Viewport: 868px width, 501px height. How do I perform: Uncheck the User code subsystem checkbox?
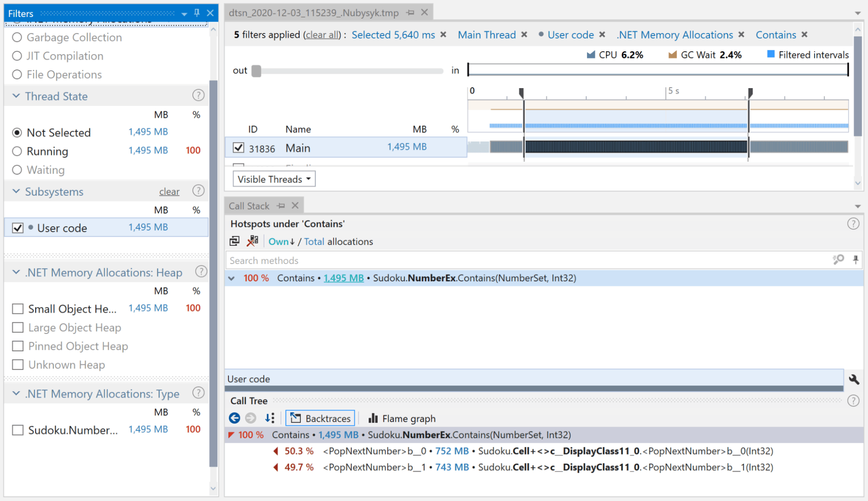point(18,228)
